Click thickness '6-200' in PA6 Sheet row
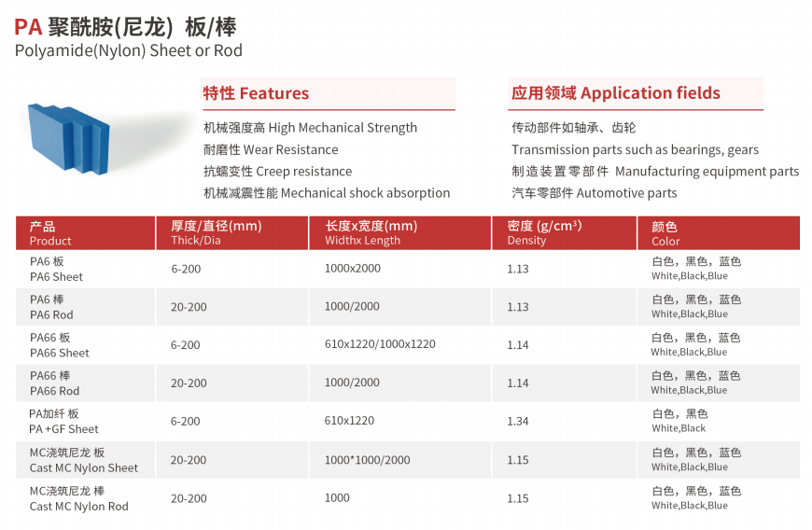 click(186, 269)
